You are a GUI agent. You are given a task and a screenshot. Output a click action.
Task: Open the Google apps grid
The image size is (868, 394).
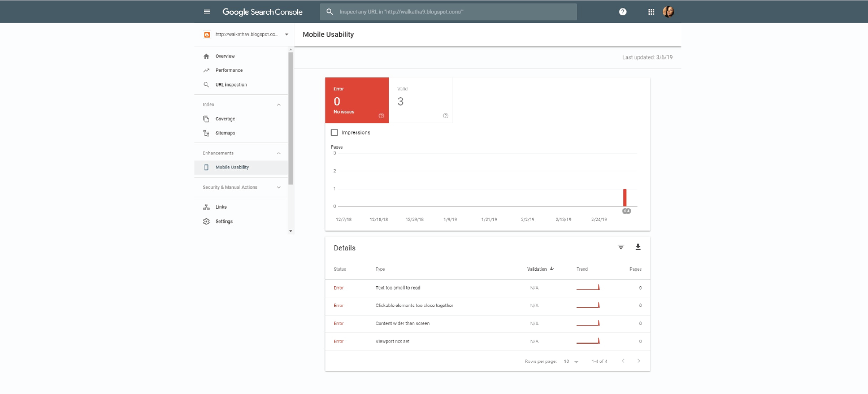click(x=651, y=12)
